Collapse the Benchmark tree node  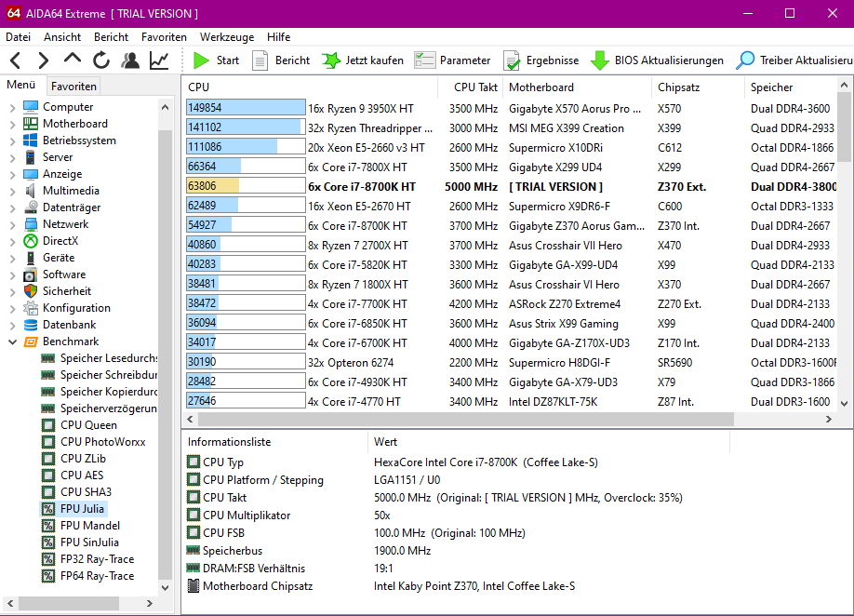[x=12, y=342]
